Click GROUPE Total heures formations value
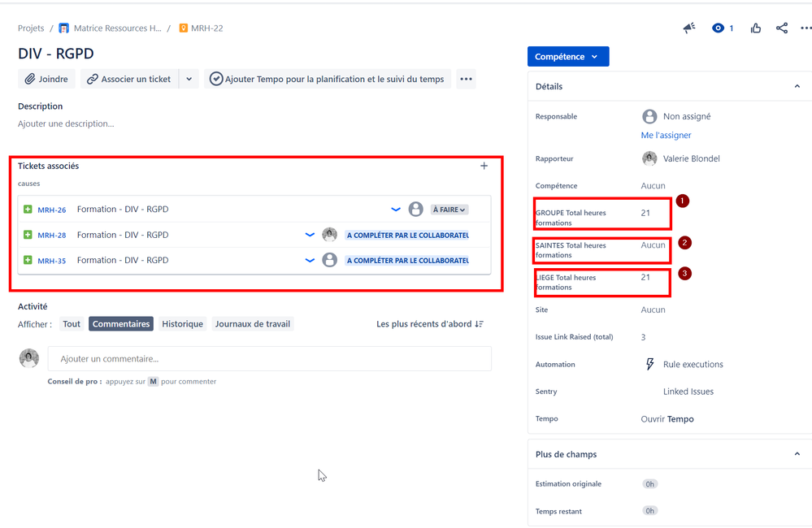812x528 pixels. [645, 213]
